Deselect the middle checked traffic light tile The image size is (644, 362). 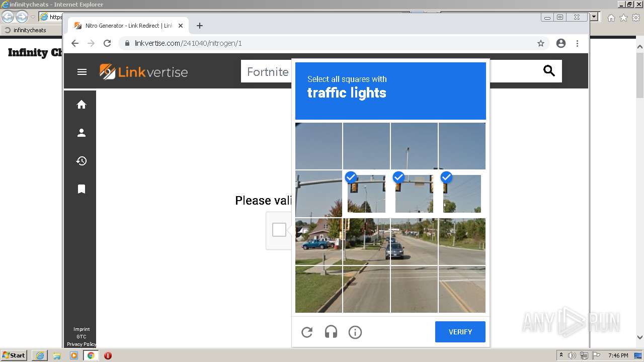click(414, 194)
